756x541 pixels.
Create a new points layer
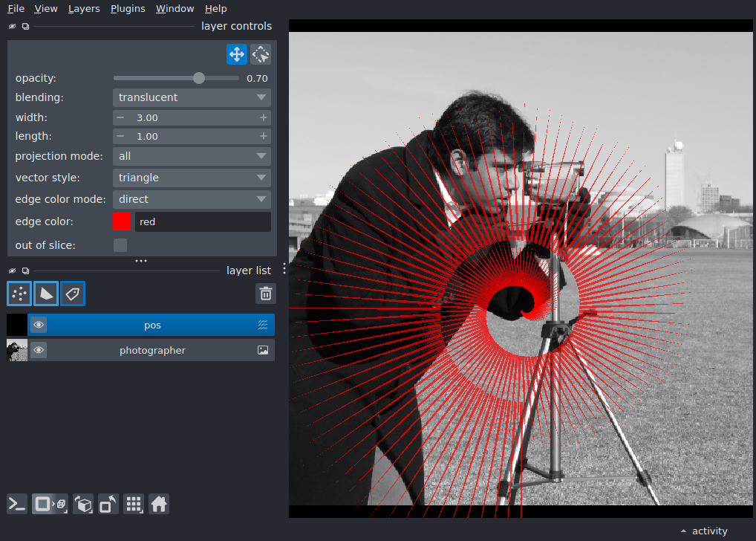pos(19,294)
